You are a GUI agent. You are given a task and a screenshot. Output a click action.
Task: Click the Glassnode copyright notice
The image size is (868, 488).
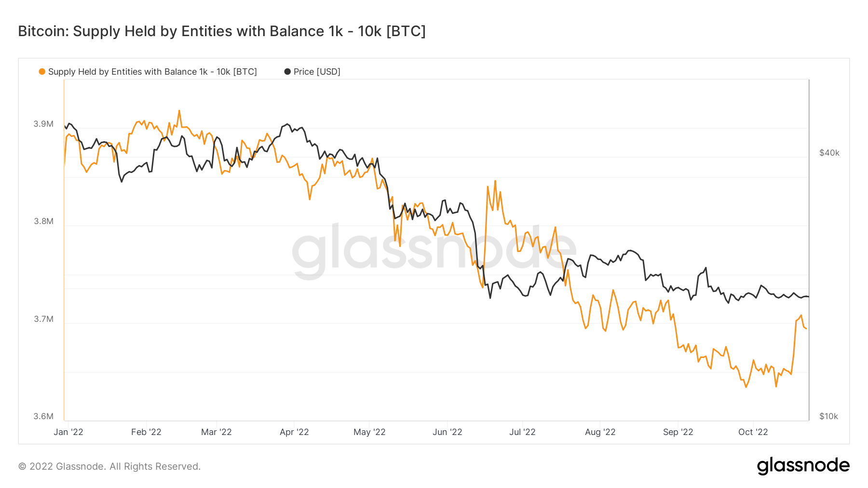109,466
